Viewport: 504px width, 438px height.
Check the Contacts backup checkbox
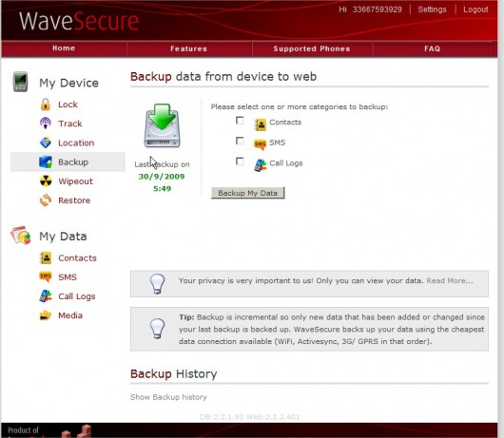click(x=240, y=121)
